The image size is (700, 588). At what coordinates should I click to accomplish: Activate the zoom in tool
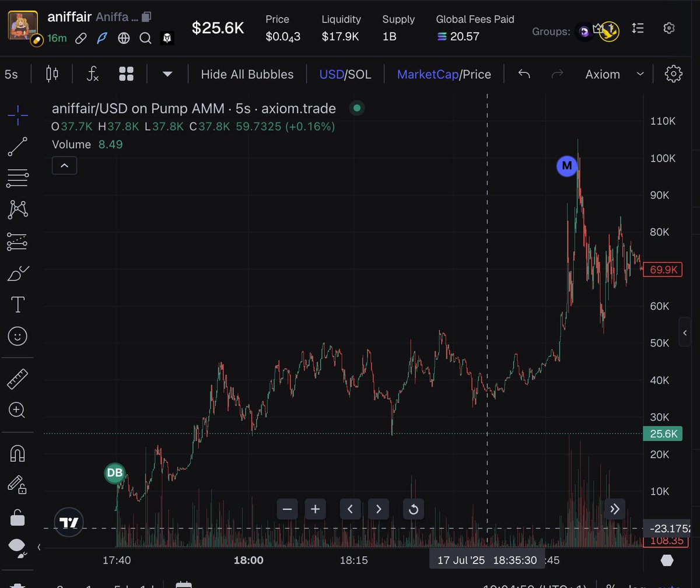coord(17,410)
